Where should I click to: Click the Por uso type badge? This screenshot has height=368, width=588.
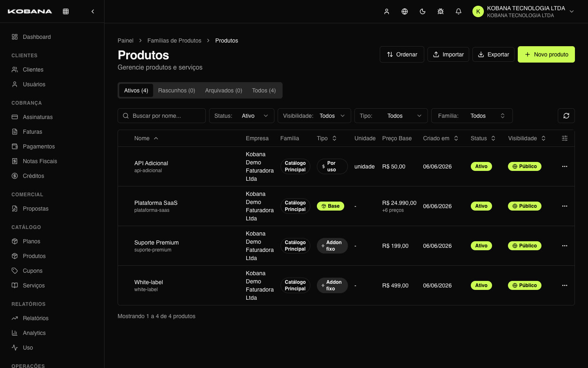[x=332, y=166]
